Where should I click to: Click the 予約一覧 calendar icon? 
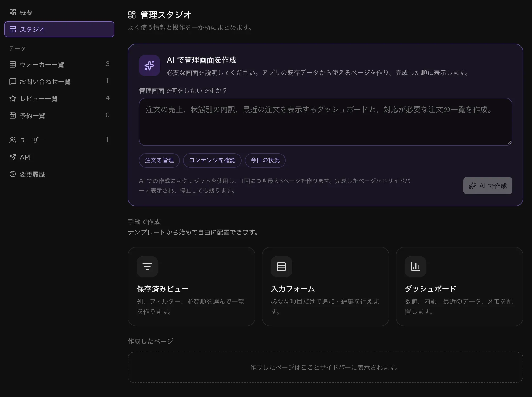13,115
